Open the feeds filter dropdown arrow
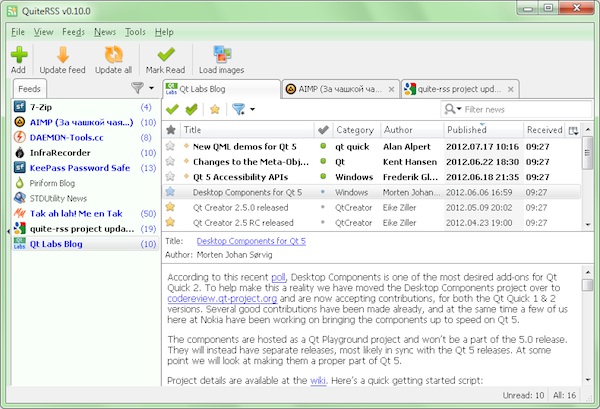600x409 pixels. (x=151, y=88)
